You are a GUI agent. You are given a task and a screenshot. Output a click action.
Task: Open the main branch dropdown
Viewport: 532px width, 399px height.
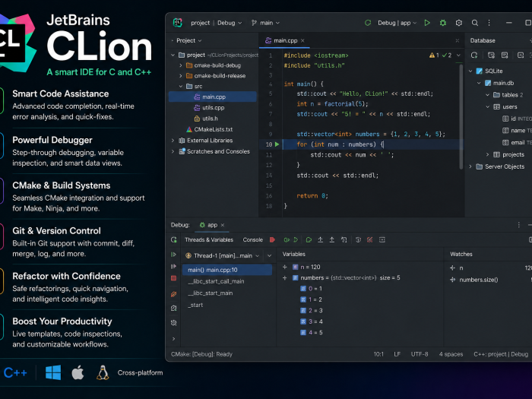(x=266, y=23)
